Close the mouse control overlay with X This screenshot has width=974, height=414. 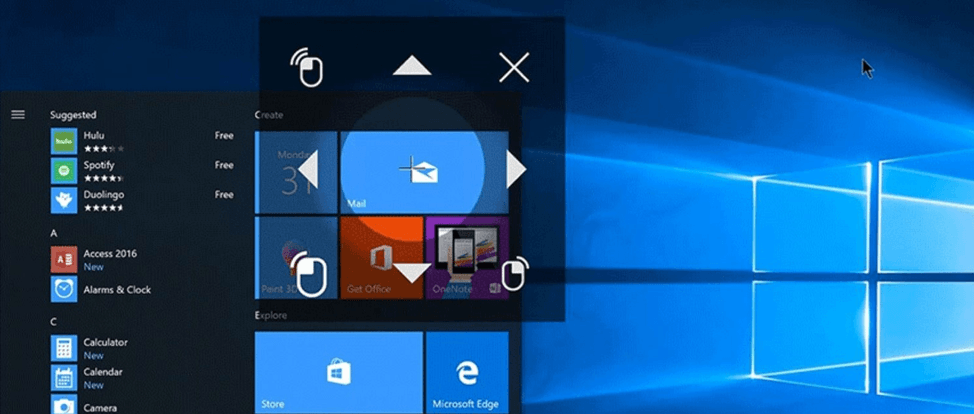coord(514,68)
